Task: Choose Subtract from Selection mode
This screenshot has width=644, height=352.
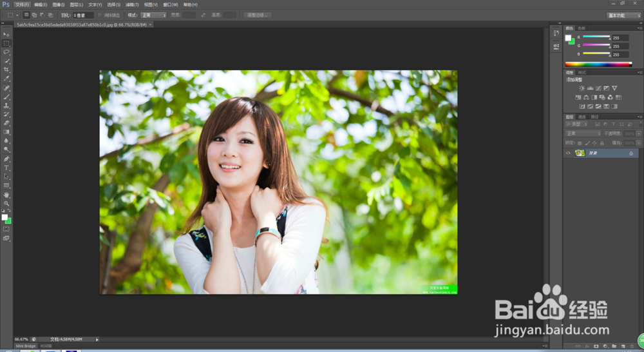Action: click(43, 15)
